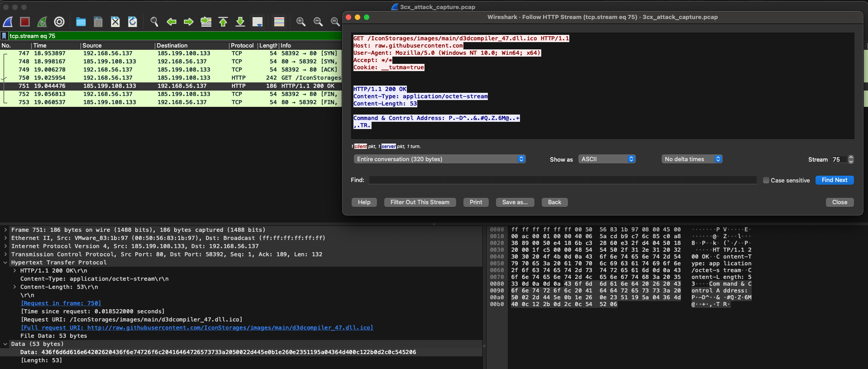Save the capture file icon
This screenshot has height=369, width=868.
click(98, 22)
